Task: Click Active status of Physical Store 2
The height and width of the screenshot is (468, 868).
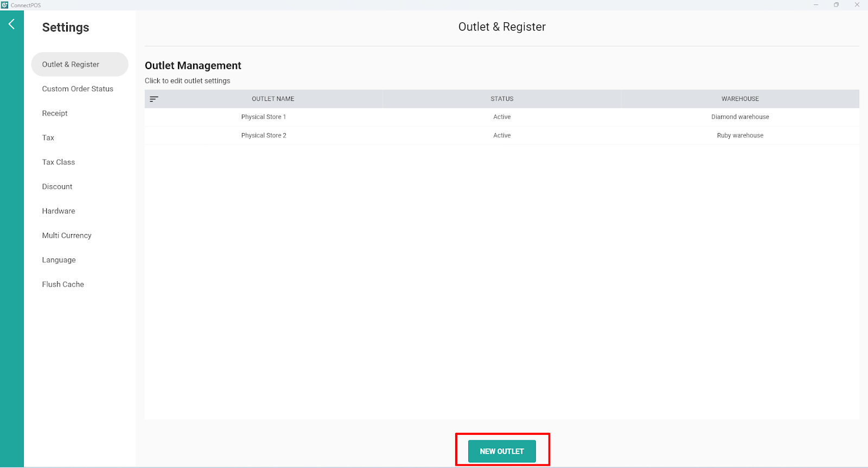Action: [502, 135]
